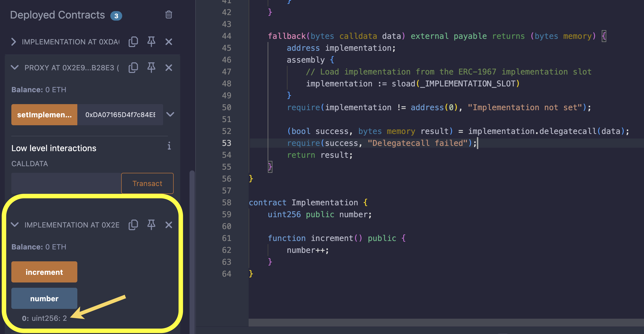Click the trash icon to clear deployed contracts
This screenshot has height=334, width=644.
pos(169,15)
